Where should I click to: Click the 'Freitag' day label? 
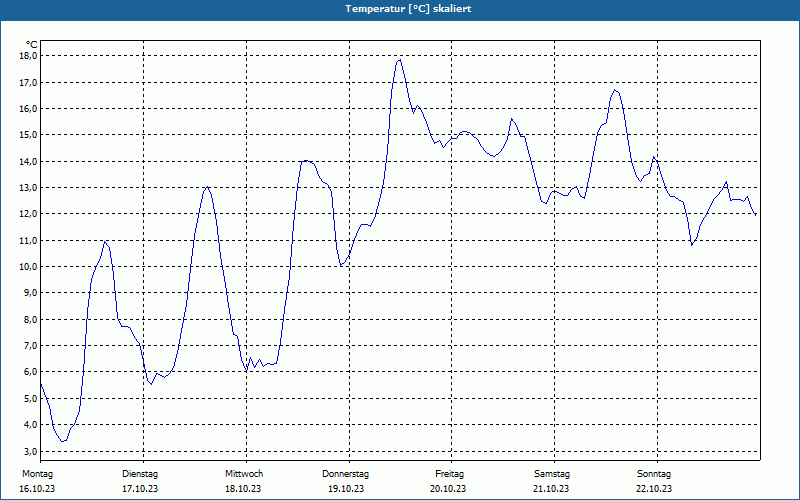point(449,474)
